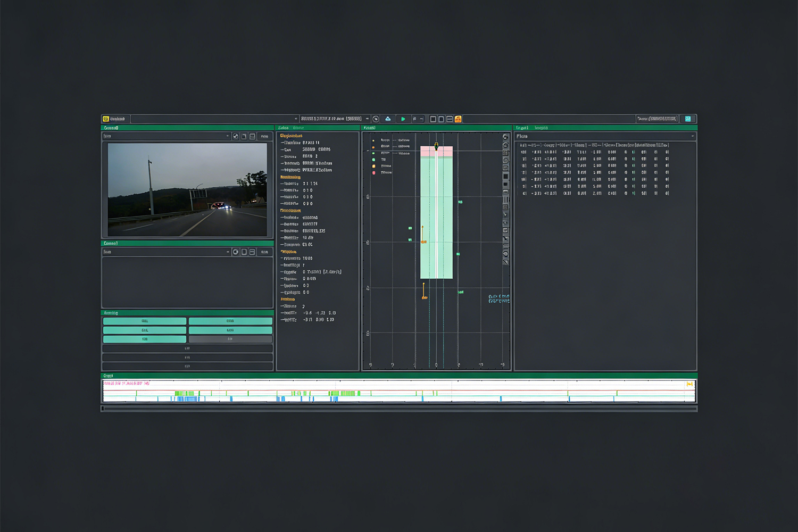Open the first camera panel source dropdown
798x532 pixels.
(x=167, y=137)
